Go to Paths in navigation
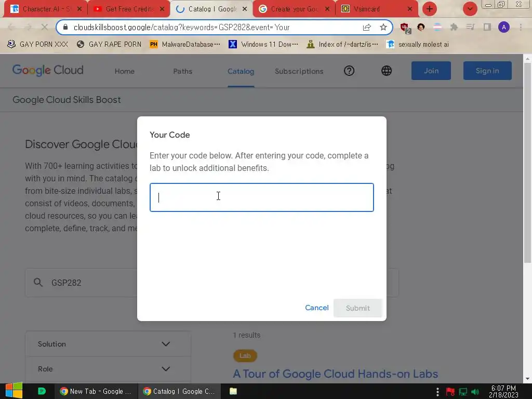 point(182,71)
